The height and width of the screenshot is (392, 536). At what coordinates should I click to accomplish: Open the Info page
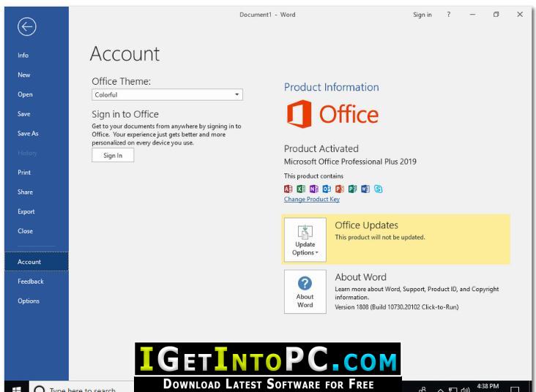23,56
